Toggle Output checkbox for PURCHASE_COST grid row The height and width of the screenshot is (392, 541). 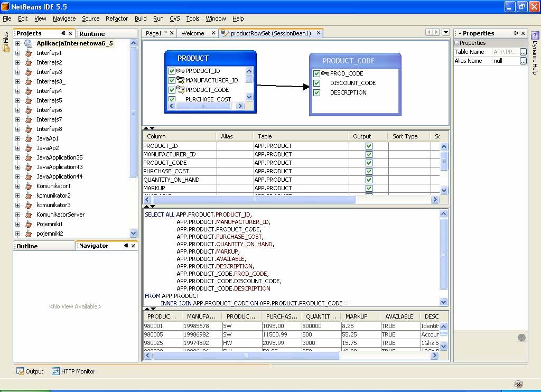(x=369, y=171)
